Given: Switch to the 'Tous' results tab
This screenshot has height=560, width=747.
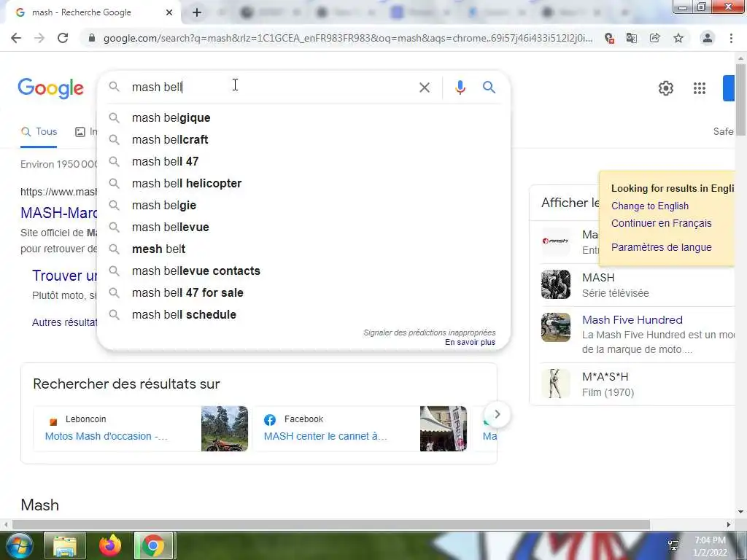Looking at the screenshot, I should [39, 132].
